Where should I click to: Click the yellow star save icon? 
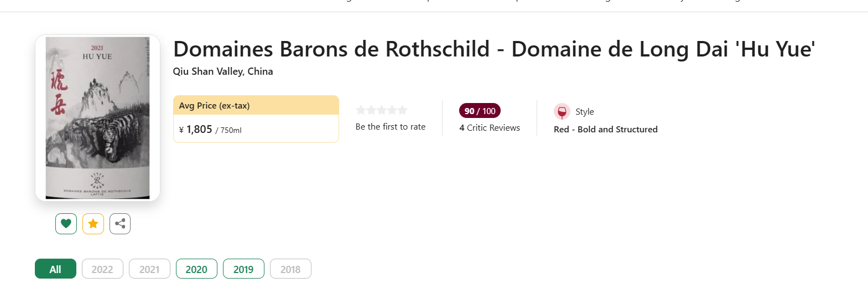[93, 224]
